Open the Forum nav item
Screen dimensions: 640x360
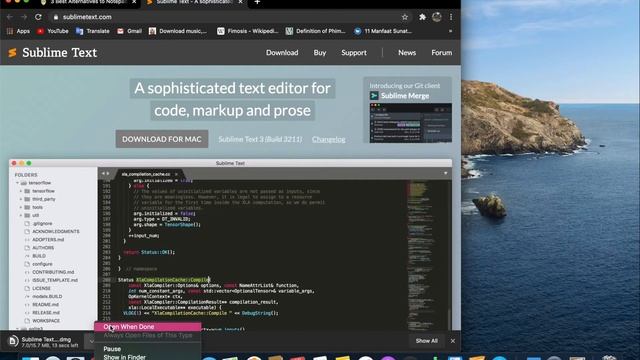pos(442,53)
